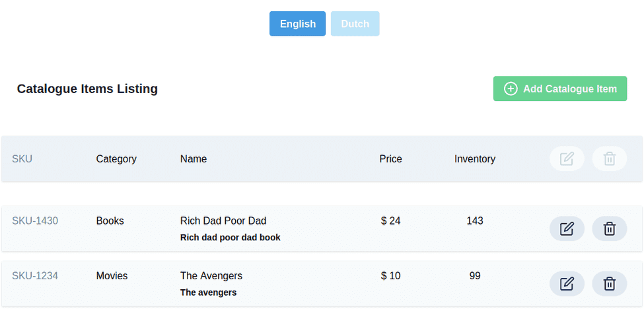The height and width of the screenshot is (311, 644).
Task: Open the SKU-1234 link
Action: pyautogui.click(x=35, y=275)
